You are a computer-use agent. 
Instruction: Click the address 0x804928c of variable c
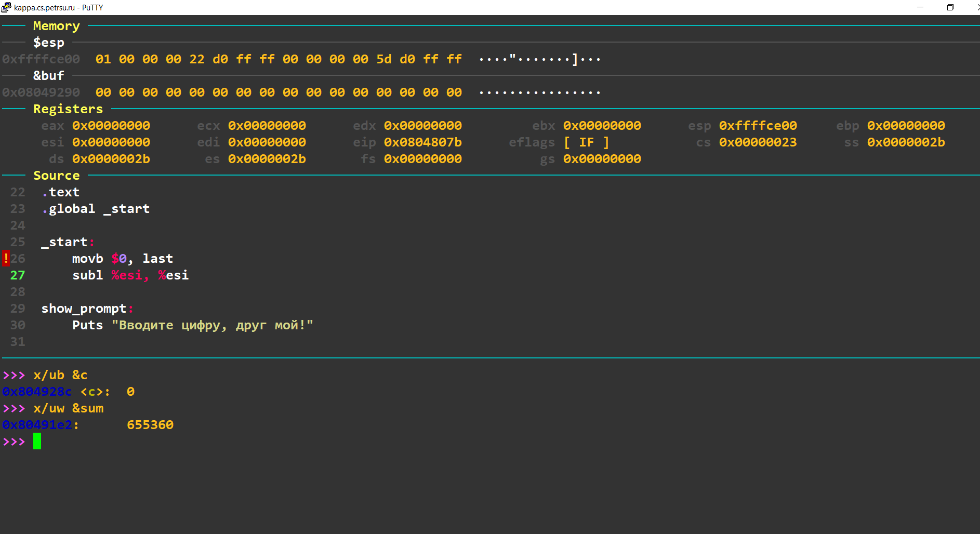pyautogui.click(x=37, y=392)
